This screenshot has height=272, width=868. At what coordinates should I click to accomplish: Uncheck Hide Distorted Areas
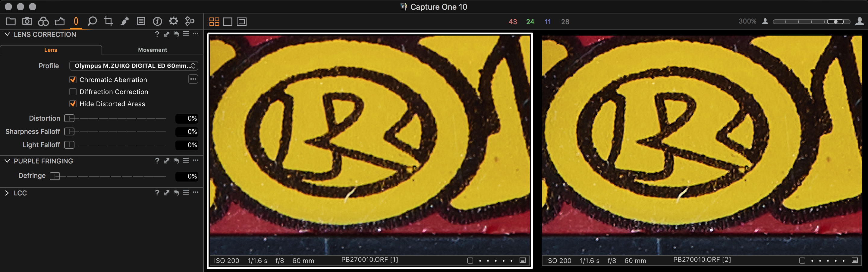pyautogui.click(x=73, y=104)
